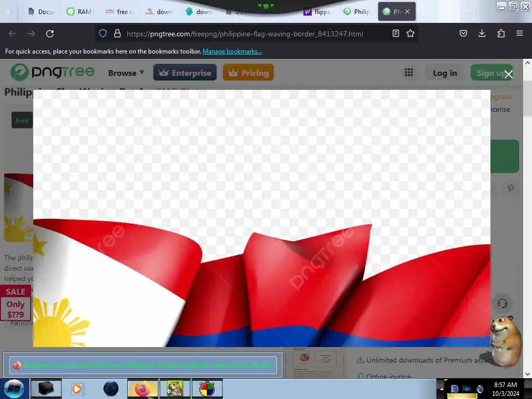
Task: Bookmark this page with star
Action: click(410, 33)
